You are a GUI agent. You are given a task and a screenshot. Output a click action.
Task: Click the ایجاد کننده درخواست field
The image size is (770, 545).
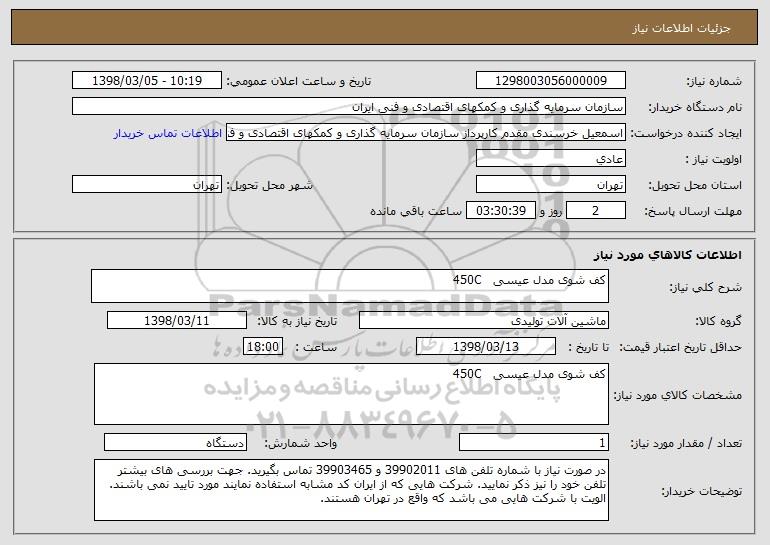426,132
